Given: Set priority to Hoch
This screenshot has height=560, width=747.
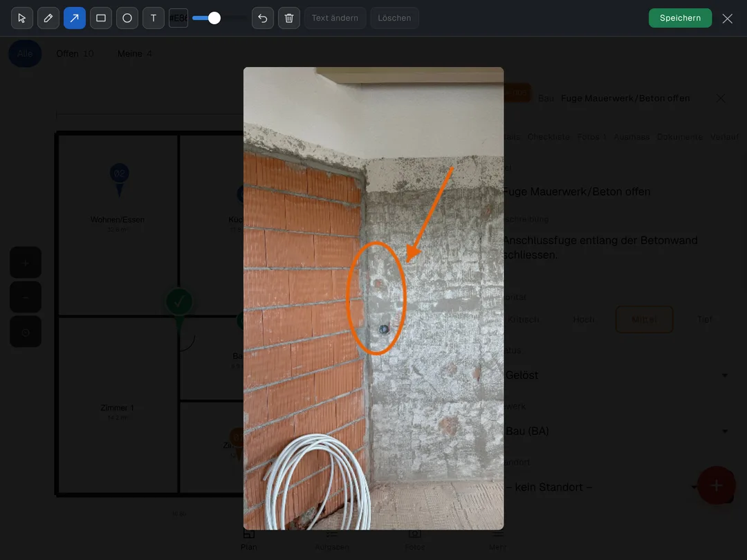Looking at the screenshot, I should point(584,319).
